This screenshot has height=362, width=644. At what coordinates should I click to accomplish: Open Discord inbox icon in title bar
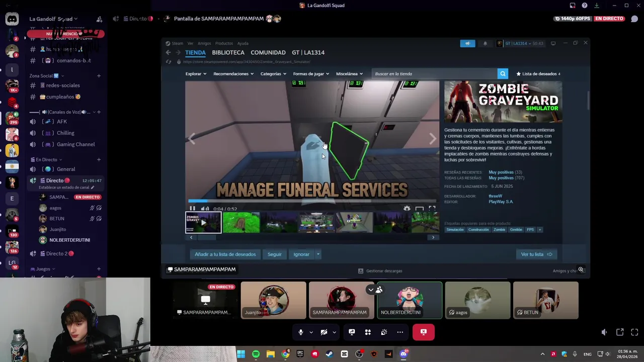click(x=573, y=6)
